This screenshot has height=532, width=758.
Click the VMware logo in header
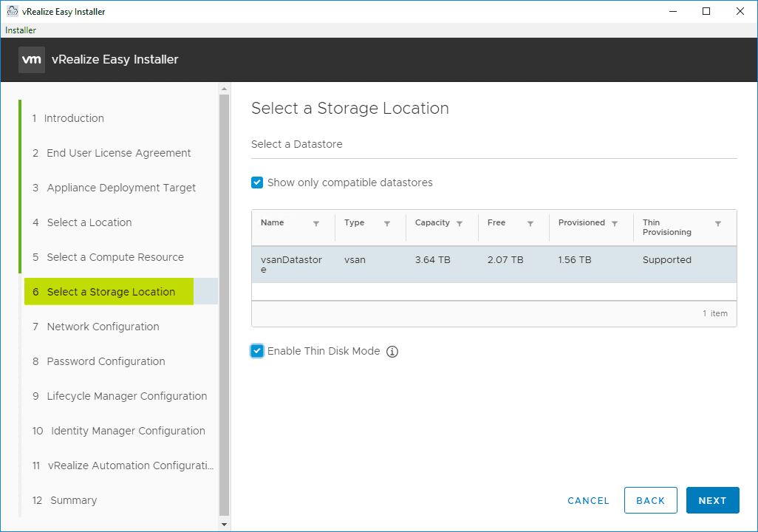(32, 60)
